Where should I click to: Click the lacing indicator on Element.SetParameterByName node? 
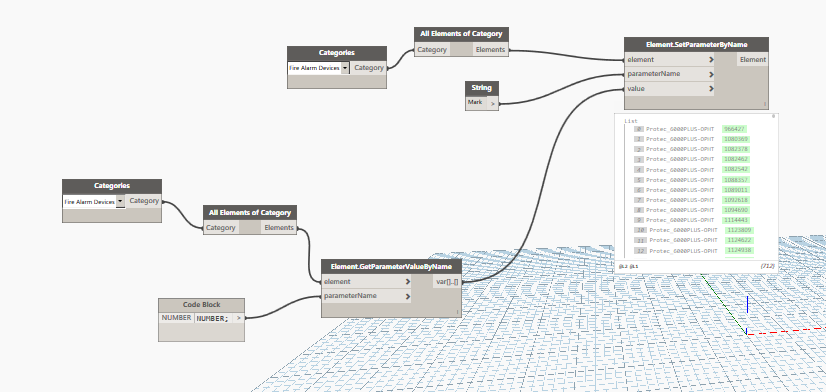coord(765,104)
